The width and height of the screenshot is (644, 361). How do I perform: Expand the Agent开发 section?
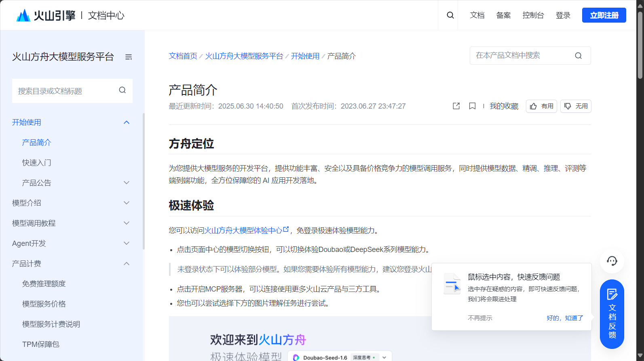(x=127, y=243)
